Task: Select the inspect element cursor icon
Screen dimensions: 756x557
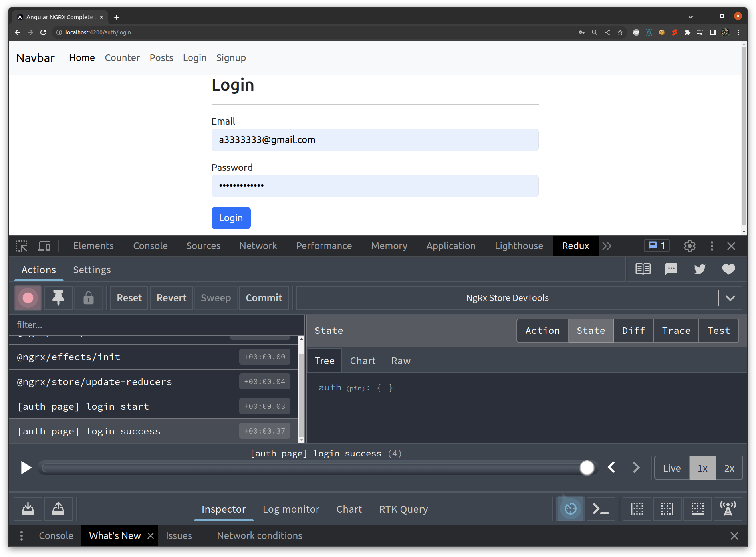Action: [x=22, y=246]
